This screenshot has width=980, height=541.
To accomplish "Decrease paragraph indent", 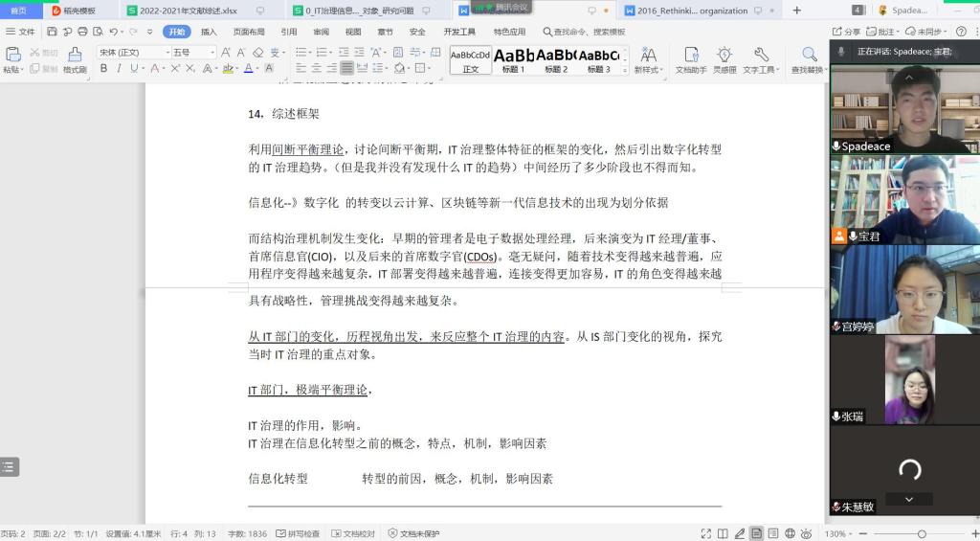I will pyautogui.click(x=344, y=53).
